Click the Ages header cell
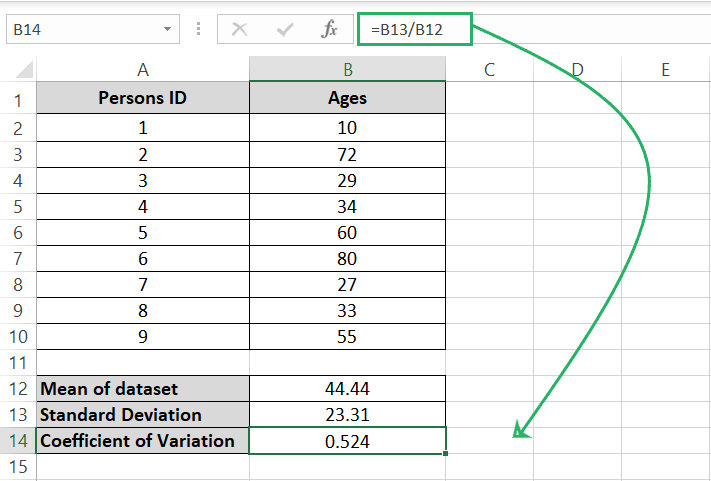Viewport: 711px width, 481px height. tap(347, 99)
